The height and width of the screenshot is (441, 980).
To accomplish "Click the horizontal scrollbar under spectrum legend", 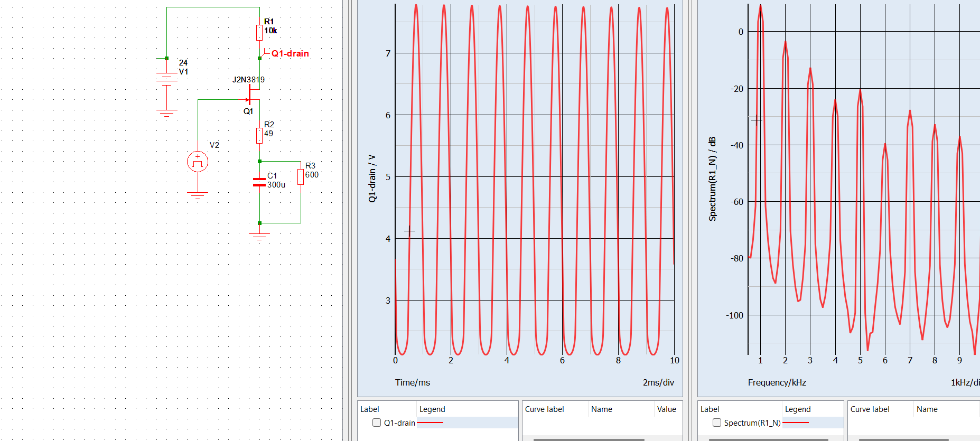I will click(769, 439).
